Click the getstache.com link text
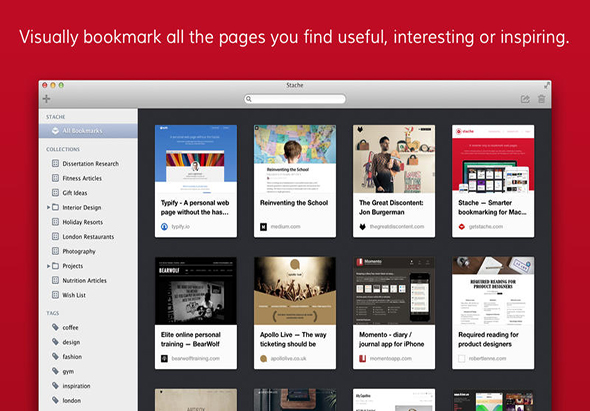 coord(486,227)
